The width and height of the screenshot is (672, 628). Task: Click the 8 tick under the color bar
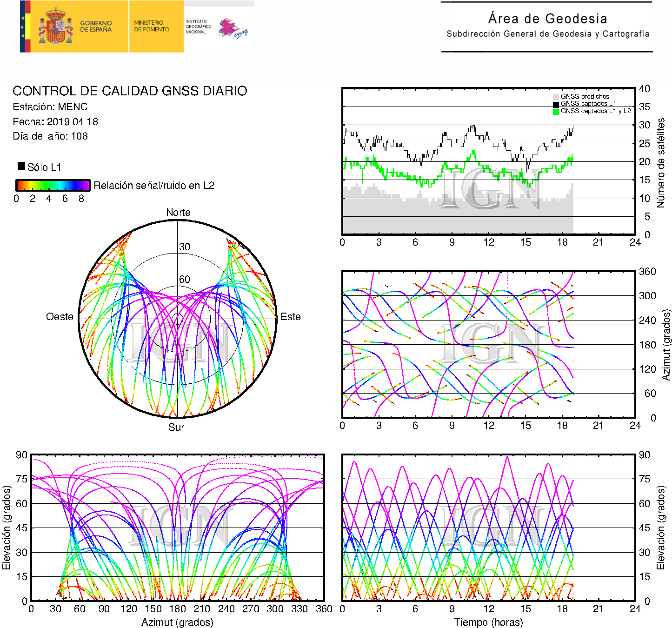coord(81,199)
